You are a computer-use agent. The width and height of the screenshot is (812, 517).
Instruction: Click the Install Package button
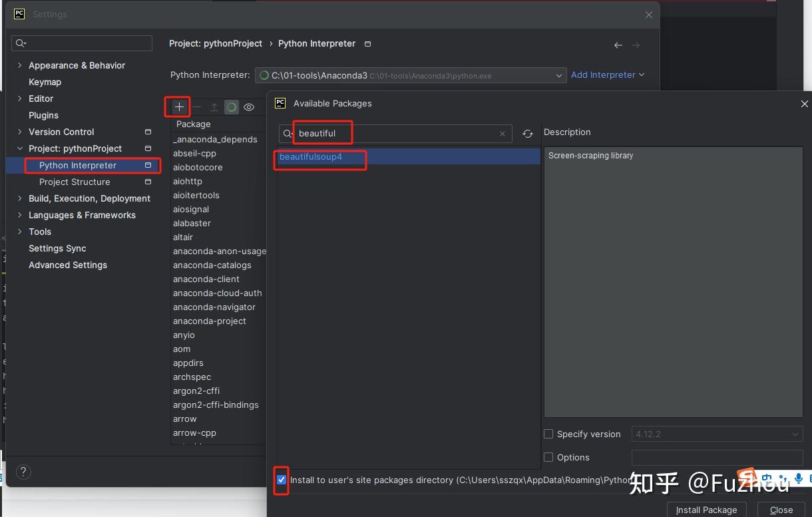pyautogui.click(x=706, y=510)
